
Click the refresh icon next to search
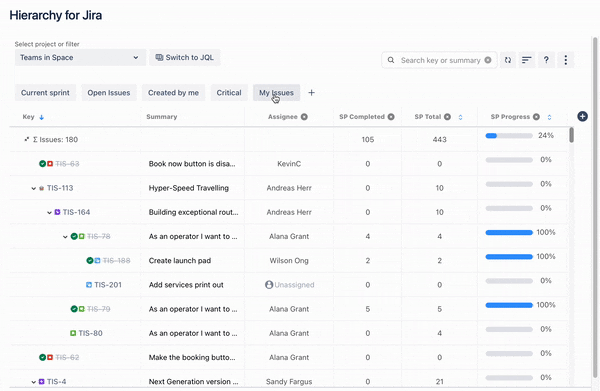click(508, 60)
